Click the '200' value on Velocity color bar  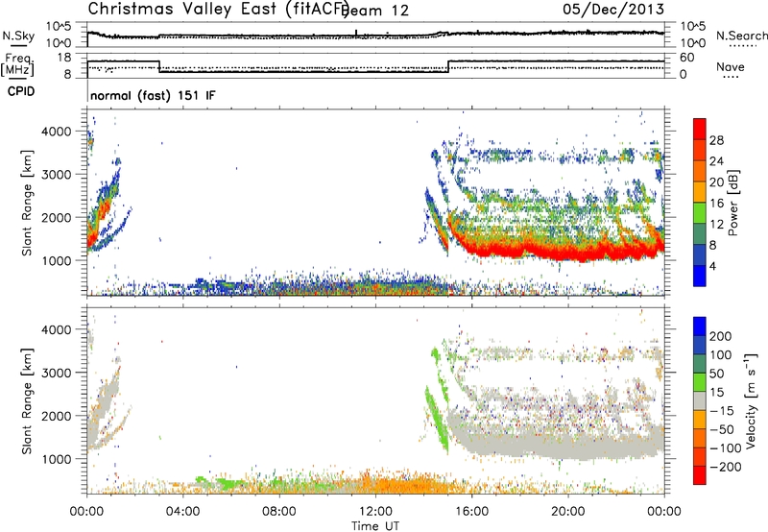coord(721,336)
